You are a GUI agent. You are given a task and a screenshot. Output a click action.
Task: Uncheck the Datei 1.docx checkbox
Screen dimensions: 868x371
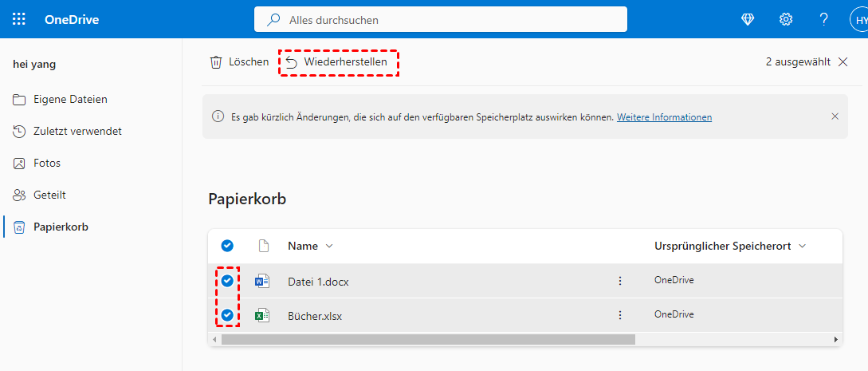(227, 281)
